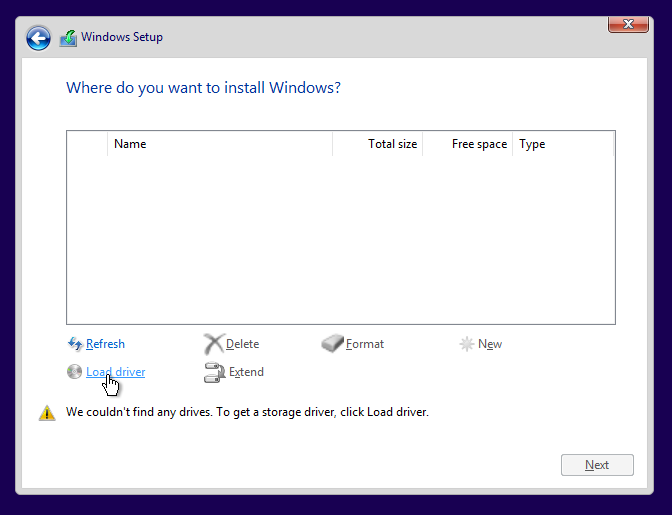Click the Windows Setup title icon

click(69, 38)
